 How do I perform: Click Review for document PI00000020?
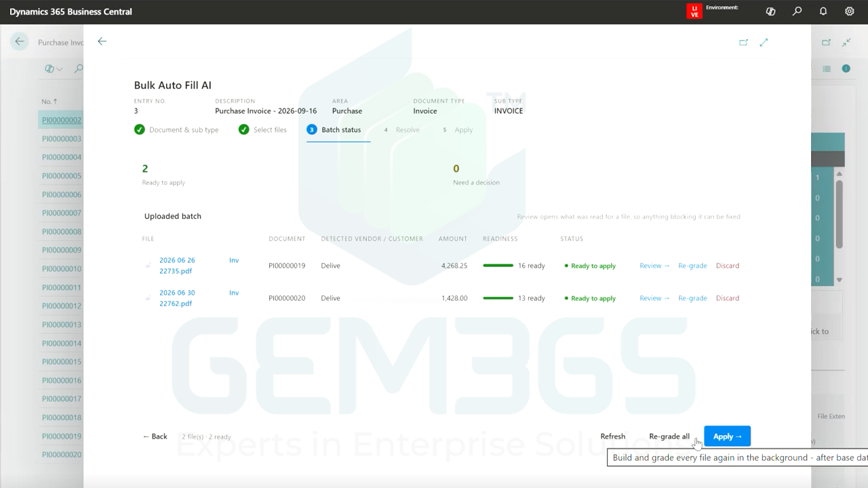654,298
